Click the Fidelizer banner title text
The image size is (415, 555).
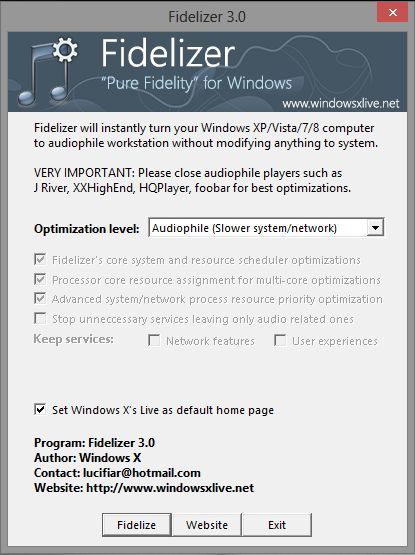pos(168,53)
